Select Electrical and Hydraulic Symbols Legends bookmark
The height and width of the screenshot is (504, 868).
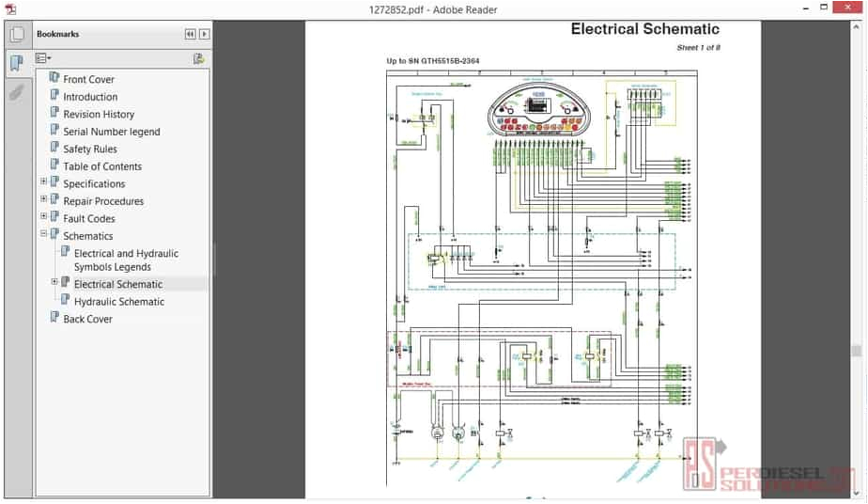tap(126, 260)
